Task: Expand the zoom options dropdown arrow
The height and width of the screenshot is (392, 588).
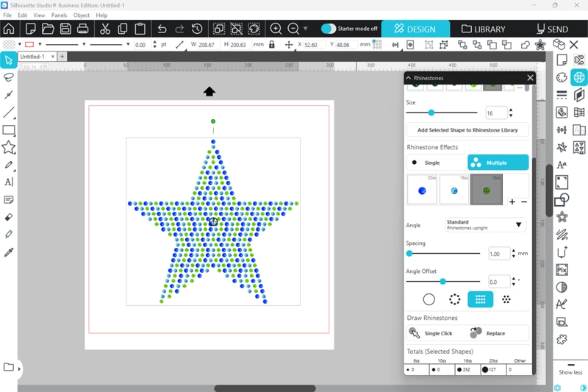Action: point(306,29)
